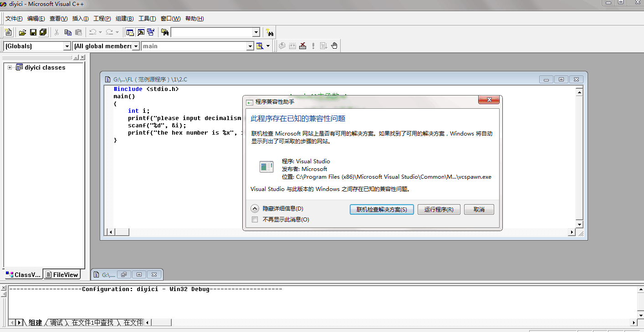Click the Insert Breakpoint hand icon
The image size is (644, 332).
(334, 46)
